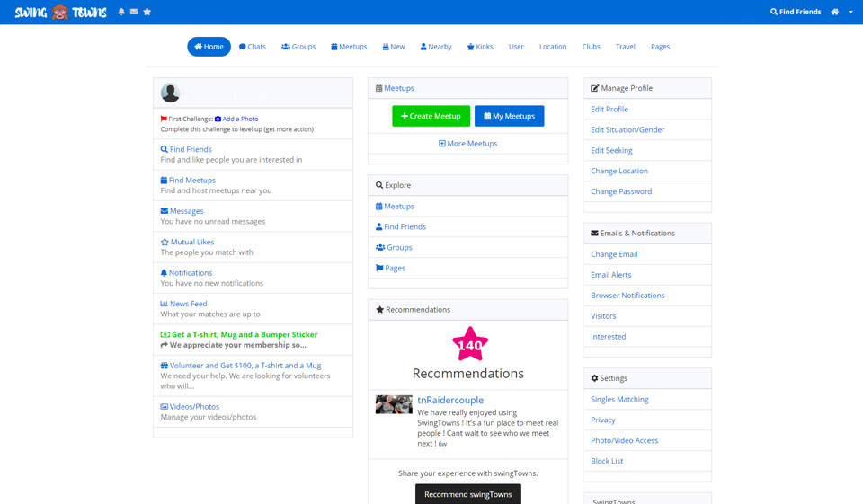Open My Meetups button
This screenshot has width=863, height=504.
pos(509,116)
